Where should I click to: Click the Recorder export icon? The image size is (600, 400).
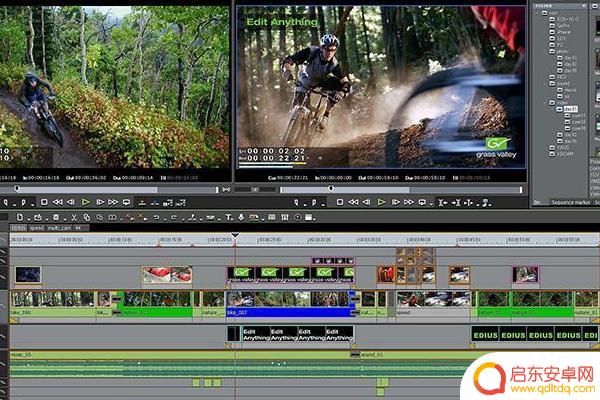(x=486, y=202)
